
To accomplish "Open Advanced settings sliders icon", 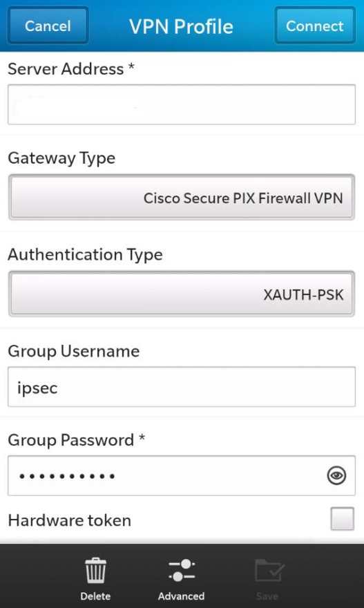I will 182,570.
